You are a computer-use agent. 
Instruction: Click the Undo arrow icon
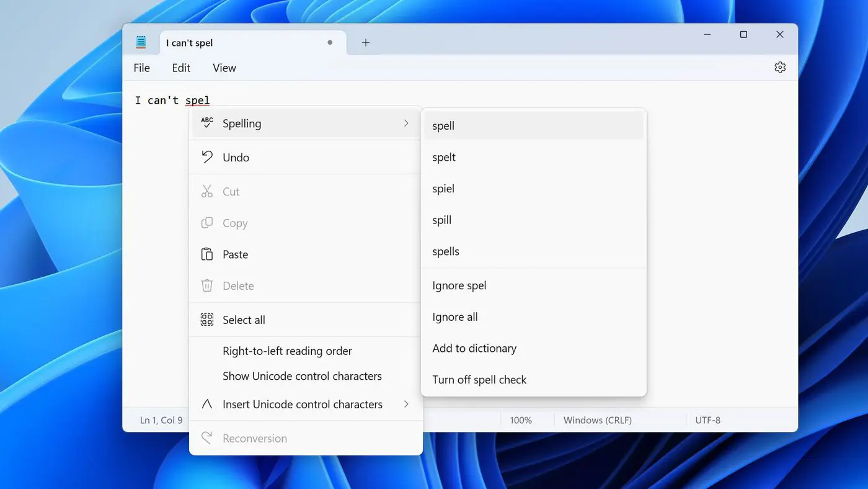pyautogui.click(x=207, y=157)
